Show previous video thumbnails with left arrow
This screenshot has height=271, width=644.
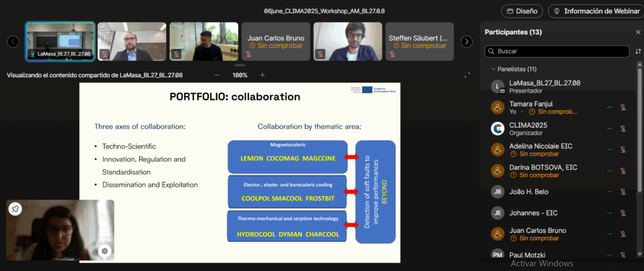[13, 41]
